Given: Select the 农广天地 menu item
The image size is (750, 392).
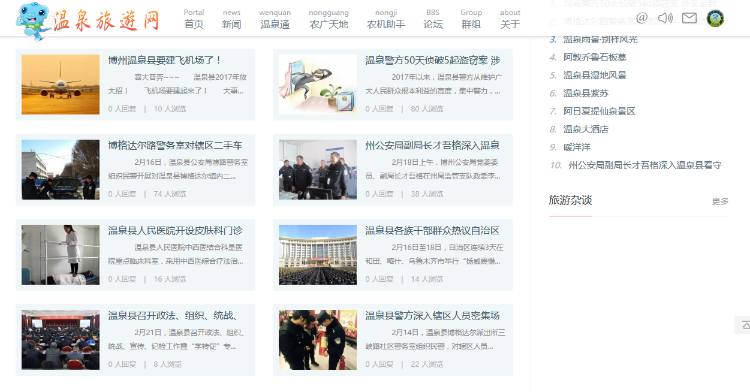Looking at the screenshot, I should click(x=329, y=19).
